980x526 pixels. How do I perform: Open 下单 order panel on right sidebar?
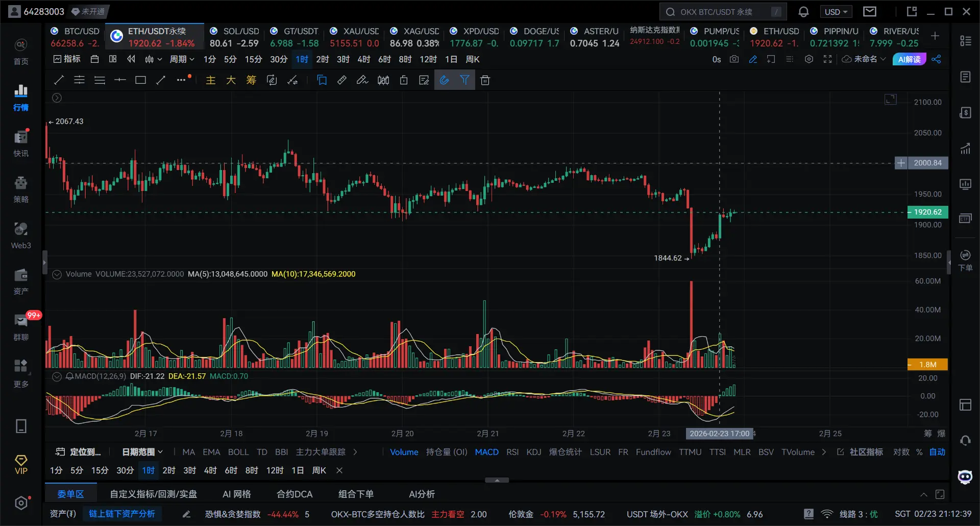[x=965, y=260]
